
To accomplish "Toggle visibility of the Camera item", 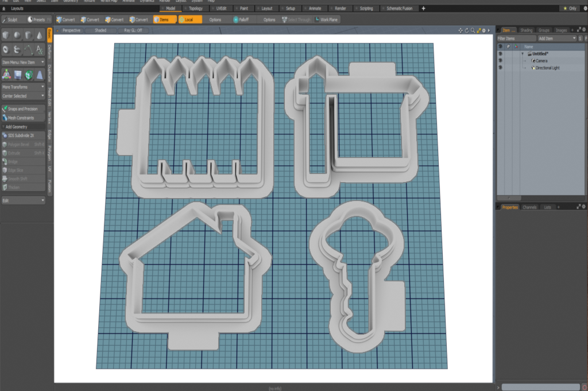I will coord(500,61).
